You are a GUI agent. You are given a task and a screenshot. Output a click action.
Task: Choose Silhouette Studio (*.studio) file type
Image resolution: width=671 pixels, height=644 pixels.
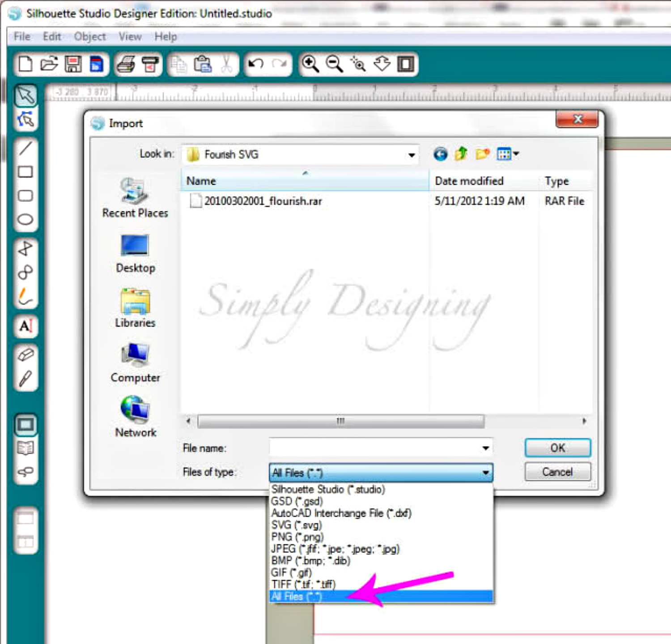click(x=381, y=489)
